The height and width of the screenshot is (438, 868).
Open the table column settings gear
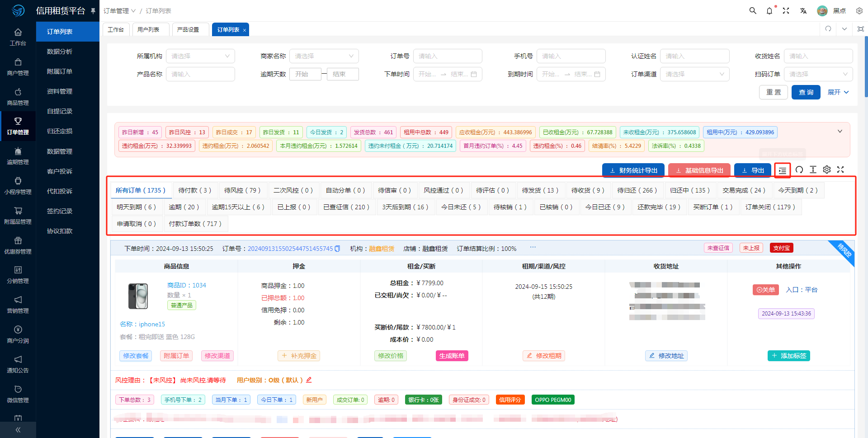tap(827, 170)
